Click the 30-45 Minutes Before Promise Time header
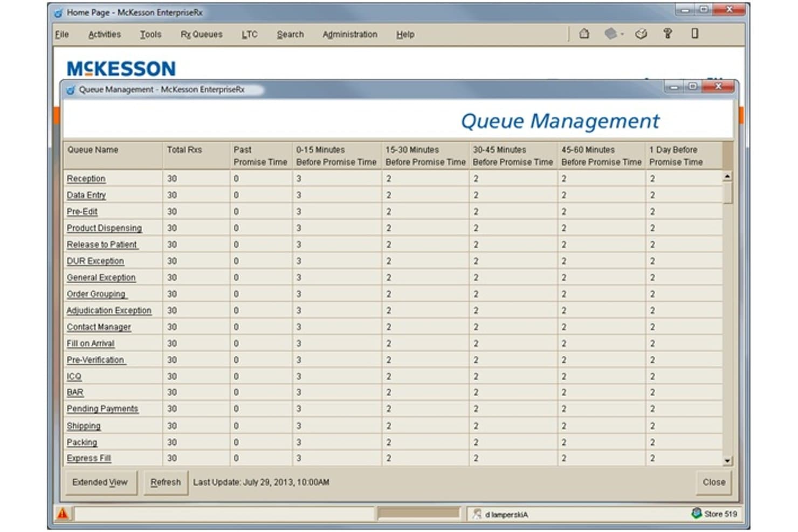The height and width of the screenshot is (532, 798). [x=513, y=156]
